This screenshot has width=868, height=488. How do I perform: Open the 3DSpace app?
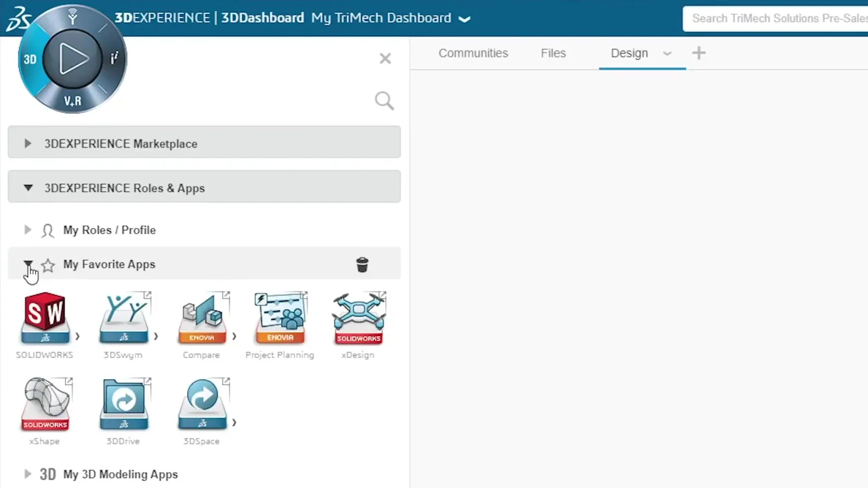202,404
